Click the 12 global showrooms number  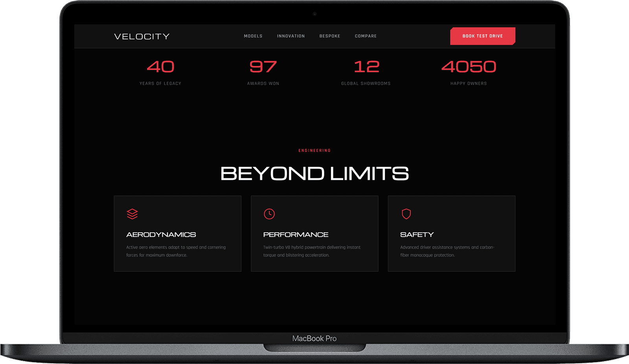[366, 67]
